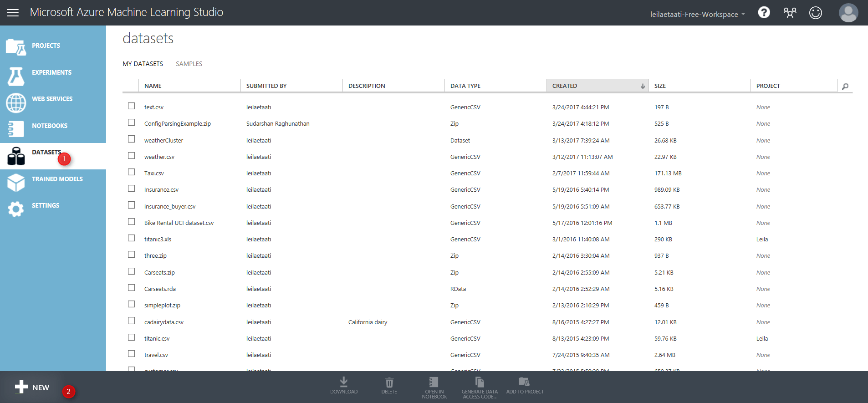The height and width of the screenshot is (403, 868).
Task: Select the weather.csv checkbox
Action: point(132,155)
